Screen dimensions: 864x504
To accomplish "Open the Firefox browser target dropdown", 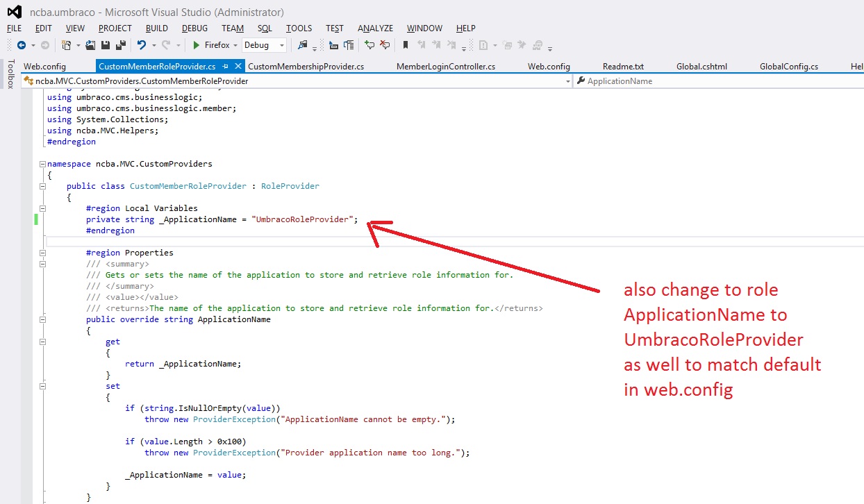I will [x=235, y=46].
